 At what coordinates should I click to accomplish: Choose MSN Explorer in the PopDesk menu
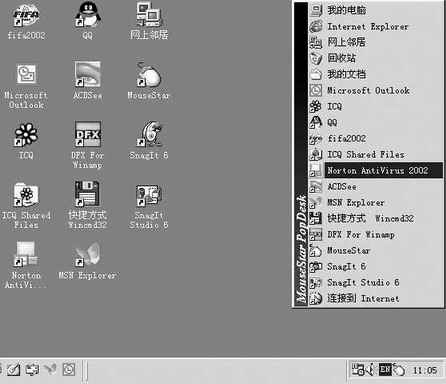376,202
